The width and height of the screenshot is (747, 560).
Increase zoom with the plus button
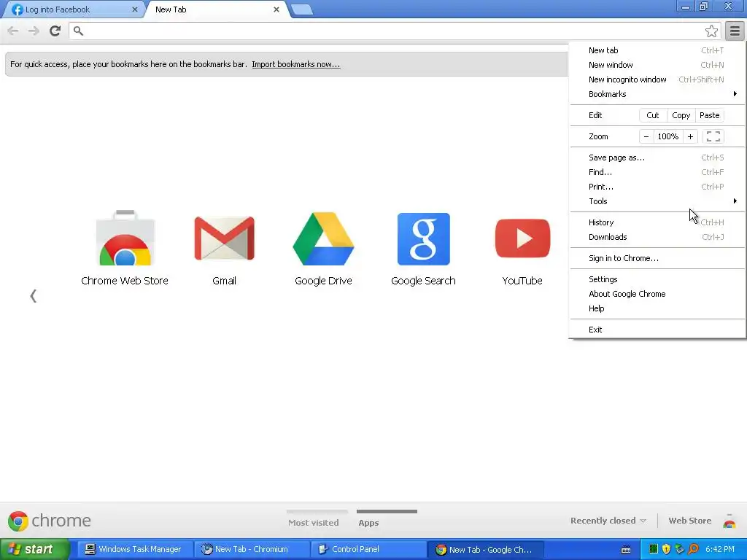690,136
